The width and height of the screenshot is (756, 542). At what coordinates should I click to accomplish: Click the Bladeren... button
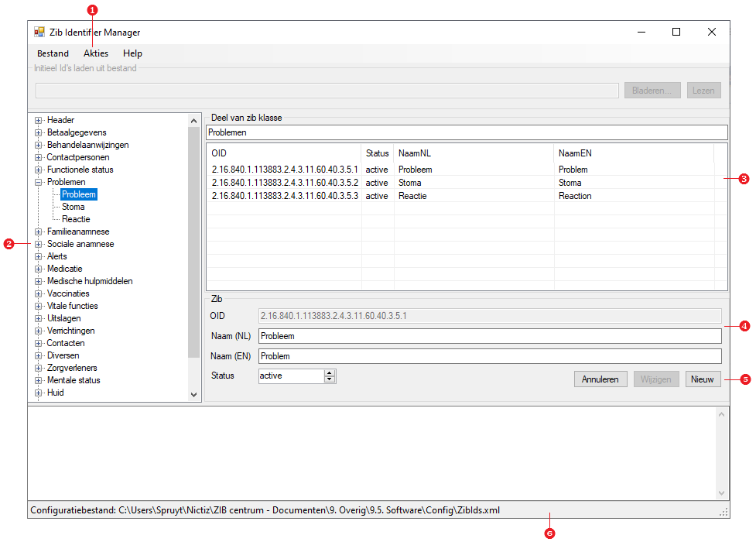tap(652, 91)
